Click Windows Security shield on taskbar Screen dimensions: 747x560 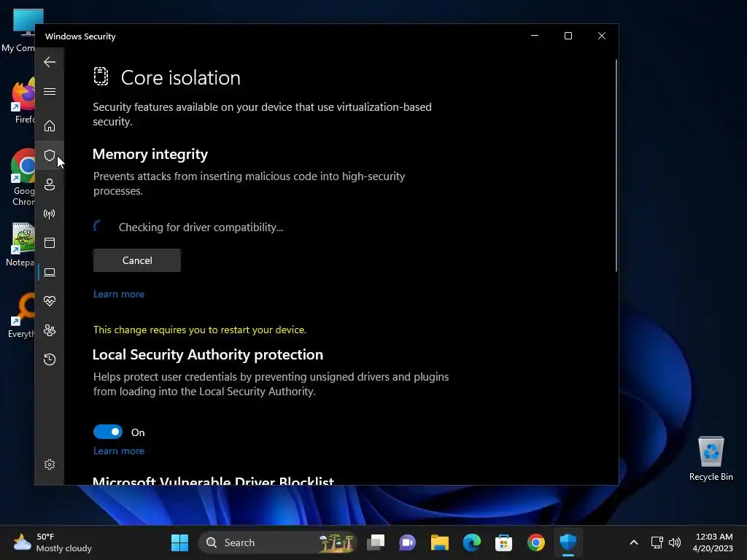coord(568,542)
